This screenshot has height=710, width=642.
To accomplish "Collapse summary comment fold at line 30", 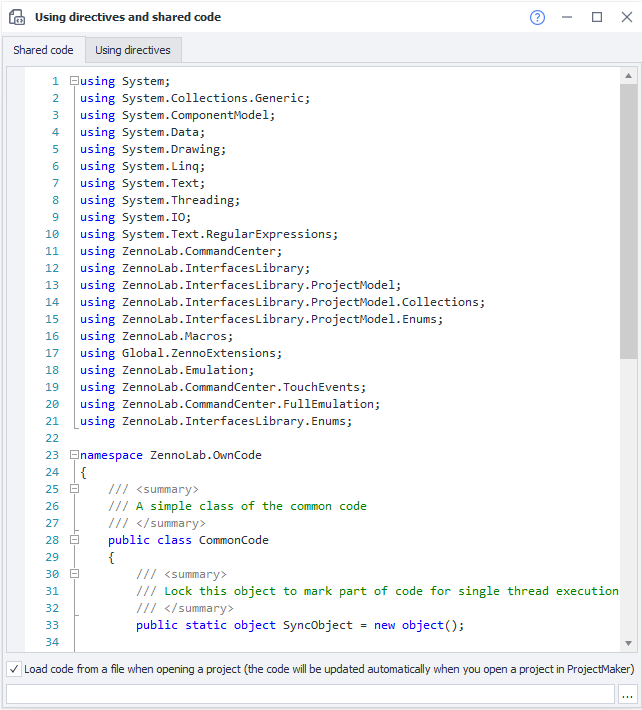I will pyautogui.click(x=74, y=574).
